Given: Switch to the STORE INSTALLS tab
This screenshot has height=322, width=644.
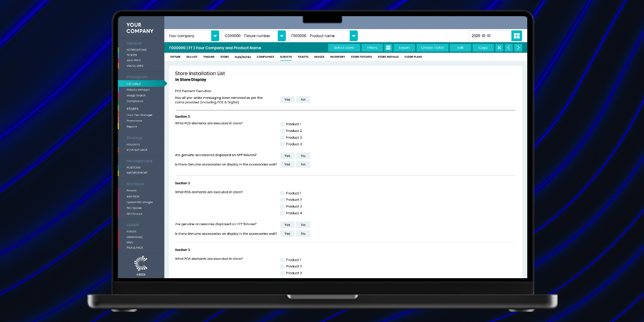Looking at the screenshot, I should (388, 57).
